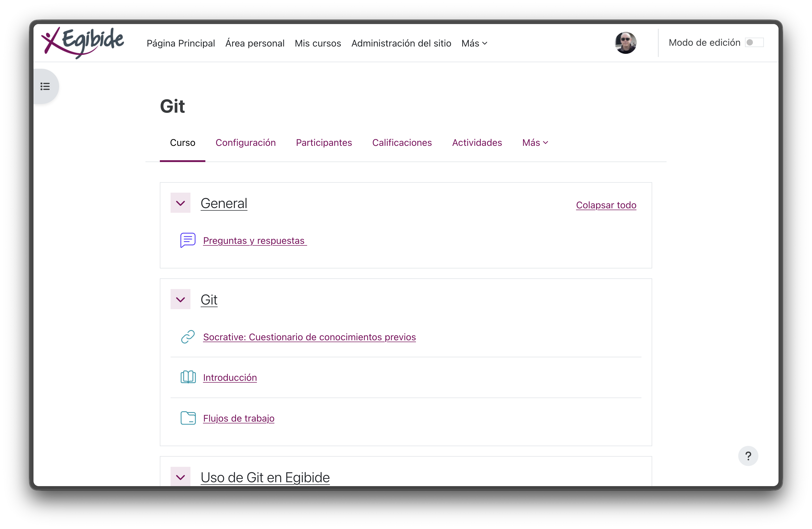Open the user profile avatar menu
812x529 pixels.
tap(625, 43)
